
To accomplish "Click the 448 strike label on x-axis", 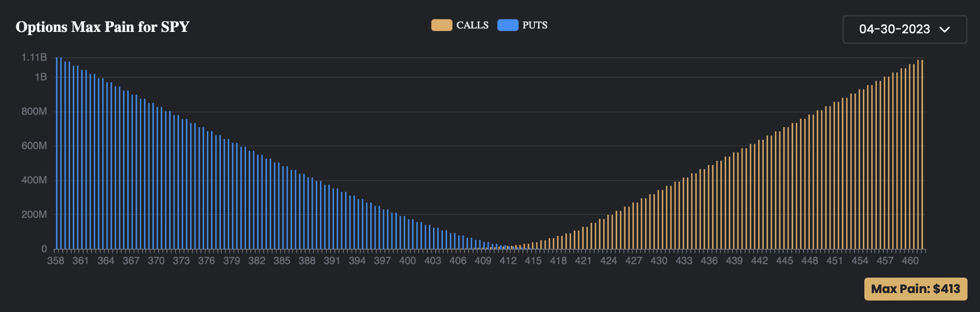I will tap(810, 261).
